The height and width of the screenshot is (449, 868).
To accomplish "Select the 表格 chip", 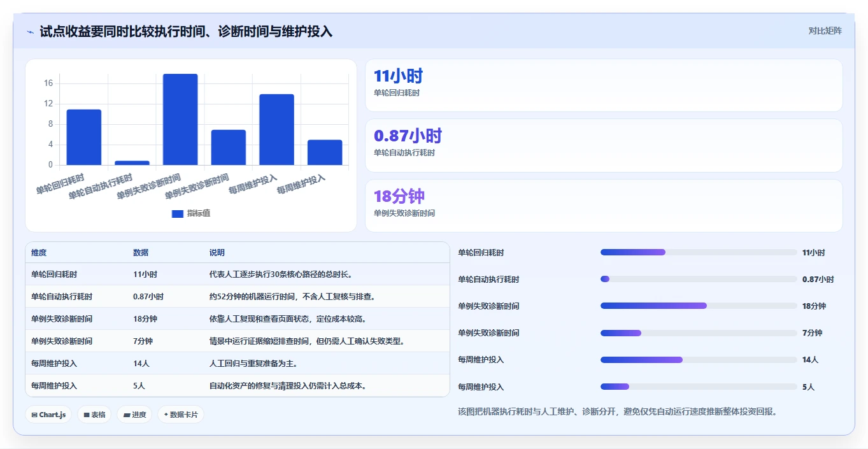I will [x=94, y=415].
